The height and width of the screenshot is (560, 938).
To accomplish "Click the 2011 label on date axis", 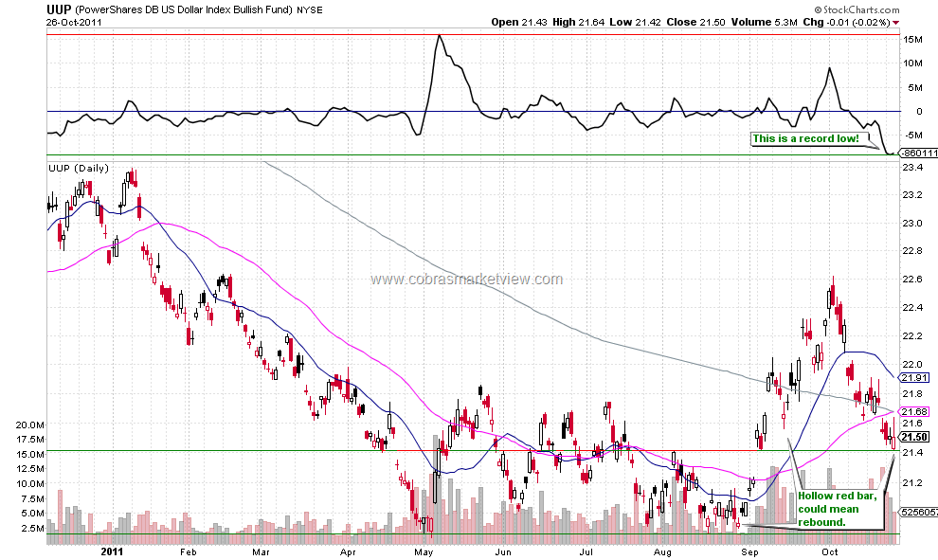I will 112,551.
